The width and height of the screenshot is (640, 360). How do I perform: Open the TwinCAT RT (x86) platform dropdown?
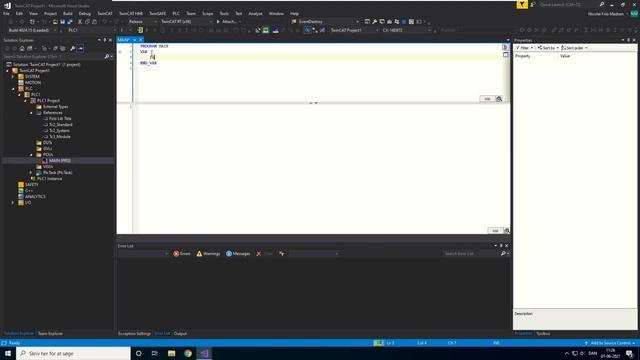[x=186, y=22]
